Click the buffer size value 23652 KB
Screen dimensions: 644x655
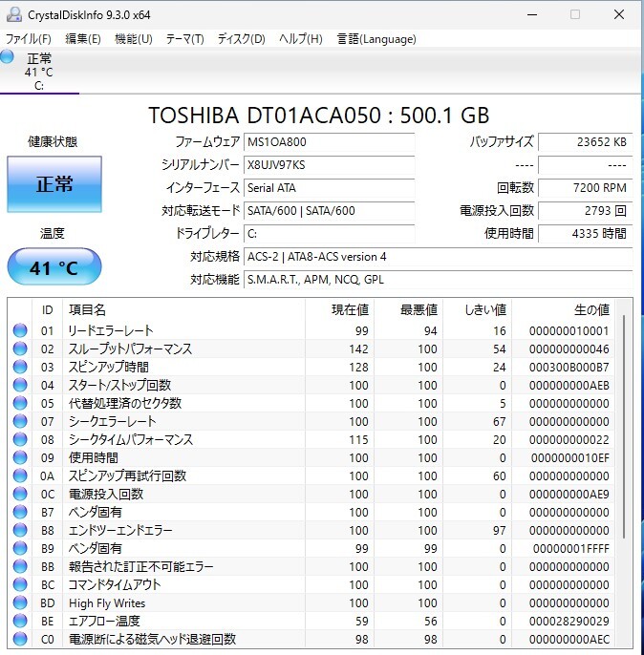point(586,142)
